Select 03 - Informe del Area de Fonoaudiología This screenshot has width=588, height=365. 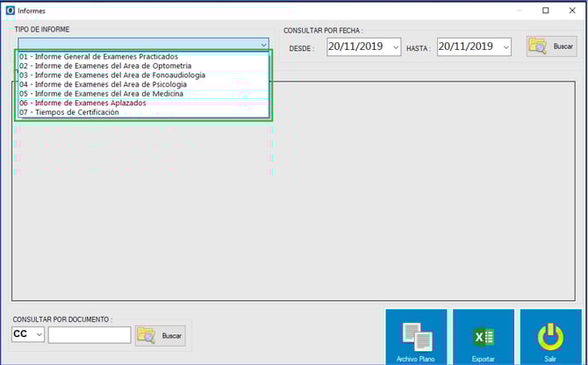(144, 75)
